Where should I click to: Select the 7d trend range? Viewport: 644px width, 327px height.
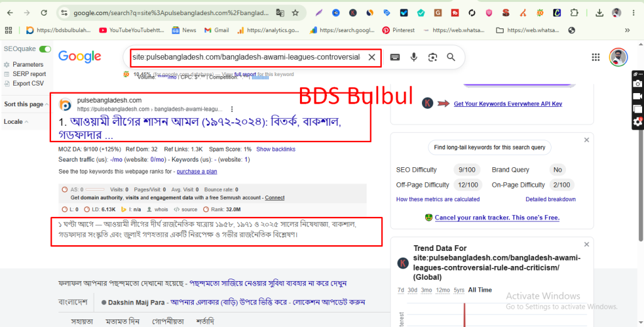[x=401, y=290]
